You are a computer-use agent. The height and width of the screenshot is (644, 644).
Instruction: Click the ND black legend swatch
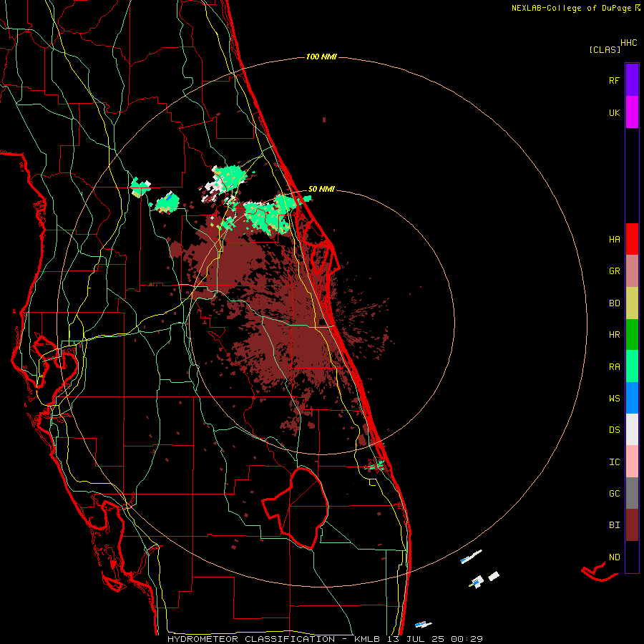tap(632, 557)
